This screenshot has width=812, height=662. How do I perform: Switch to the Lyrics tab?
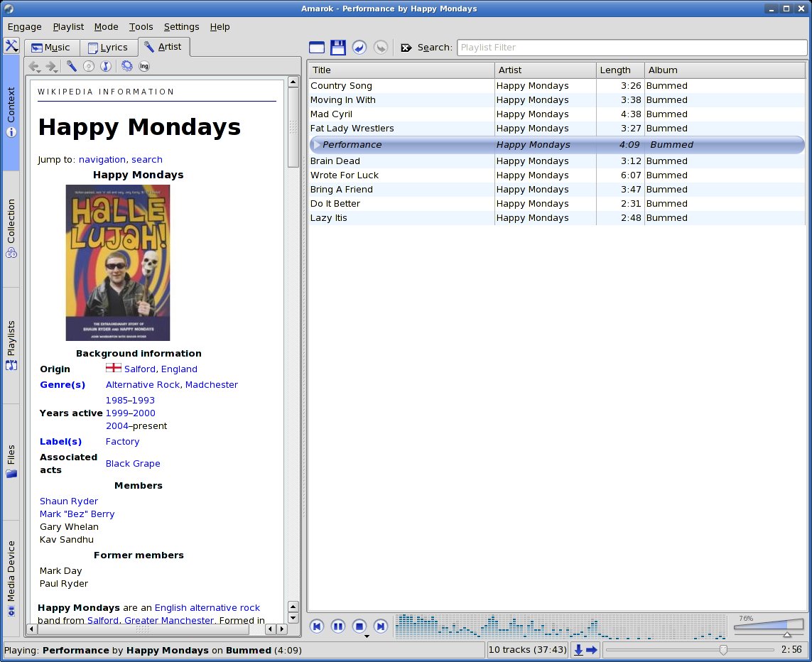click(x=108, y=48)
